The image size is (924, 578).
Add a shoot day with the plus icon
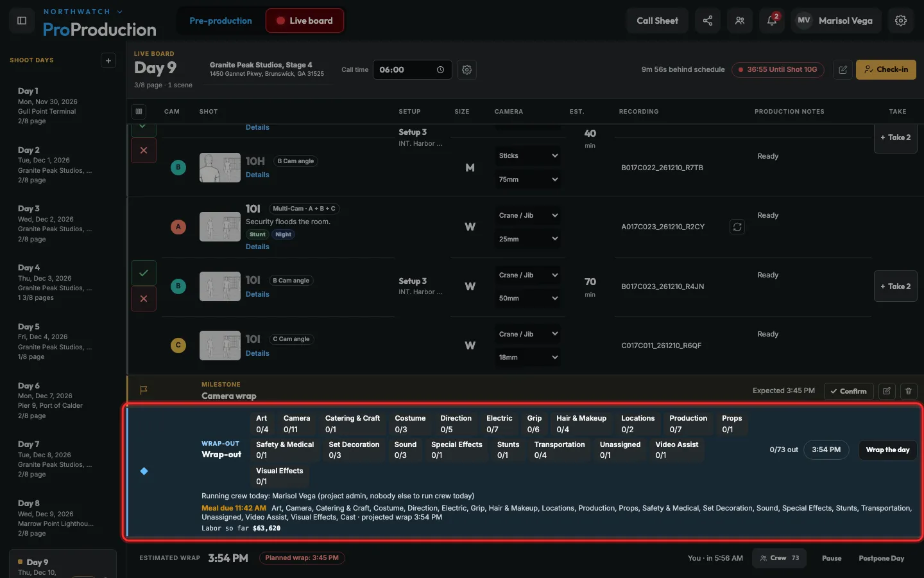coord(108,60)
